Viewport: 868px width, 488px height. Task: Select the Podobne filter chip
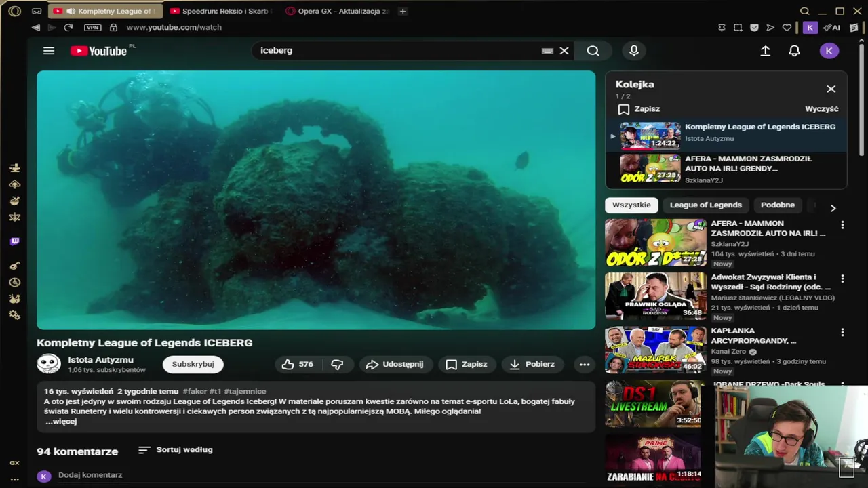778,205
